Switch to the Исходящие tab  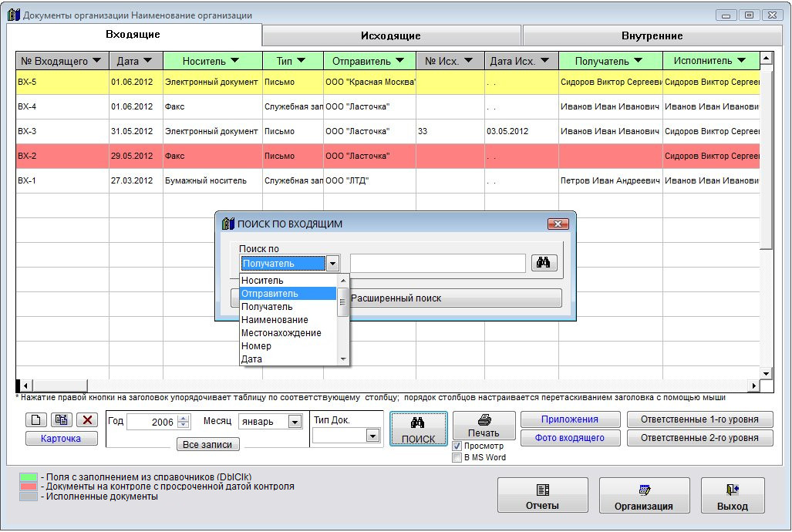(x=391, y=35)
